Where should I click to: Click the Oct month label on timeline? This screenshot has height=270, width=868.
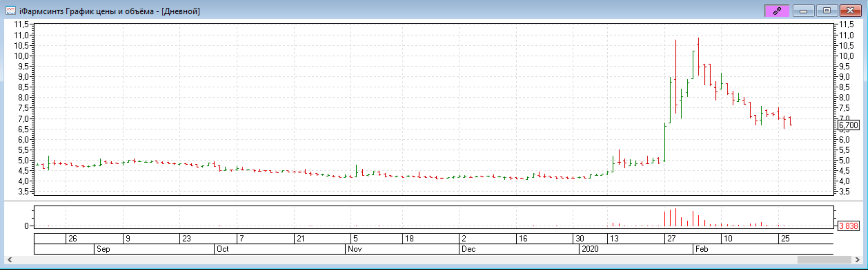pos(222,249)
